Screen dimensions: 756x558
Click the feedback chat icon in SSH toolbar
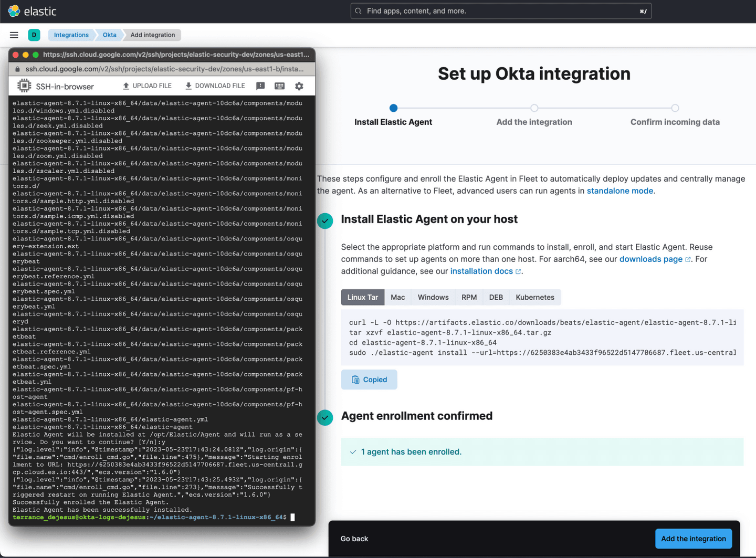tap(260, 86)
